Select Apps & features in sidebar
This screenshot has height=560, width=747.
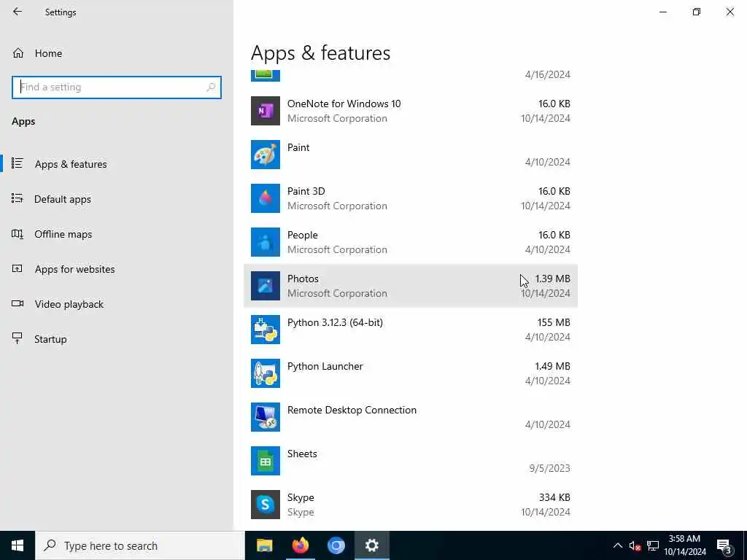[x=116, y=164]
